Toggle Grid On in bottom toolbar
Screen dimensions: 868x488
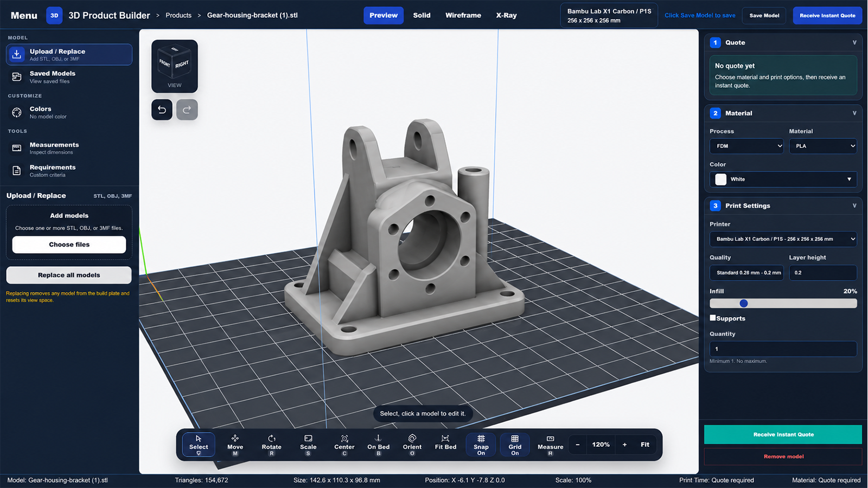[x=515, y=445]
